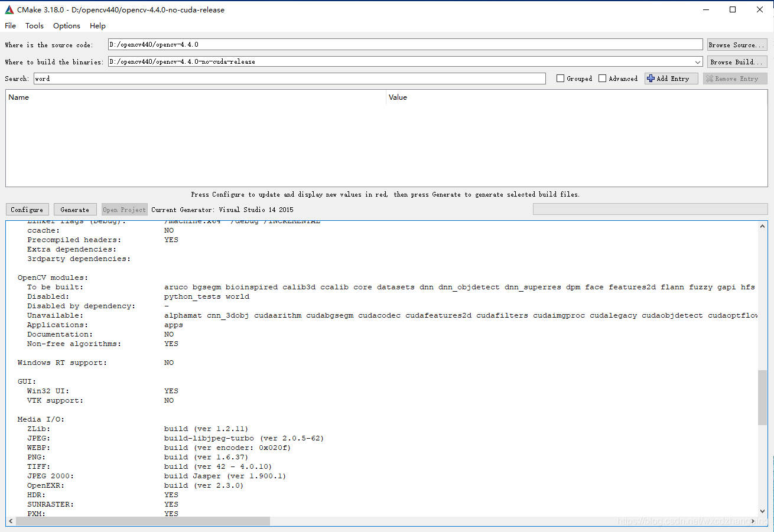Image resolution: width=774 pixels, height=532 pixels.
Task: Click the 'OpenEXR:' log line
Action: coord(45,485)
